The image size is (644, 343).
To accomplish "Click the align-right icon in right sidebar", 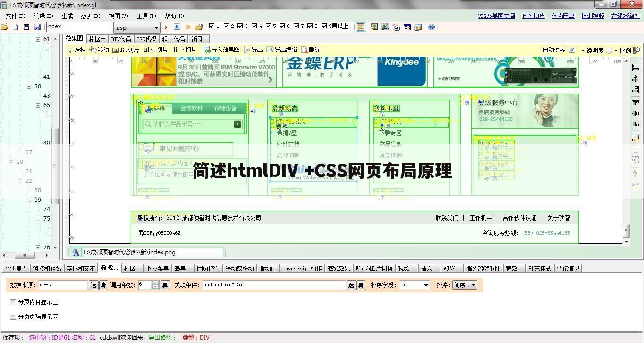I will [x=635, y=89].
